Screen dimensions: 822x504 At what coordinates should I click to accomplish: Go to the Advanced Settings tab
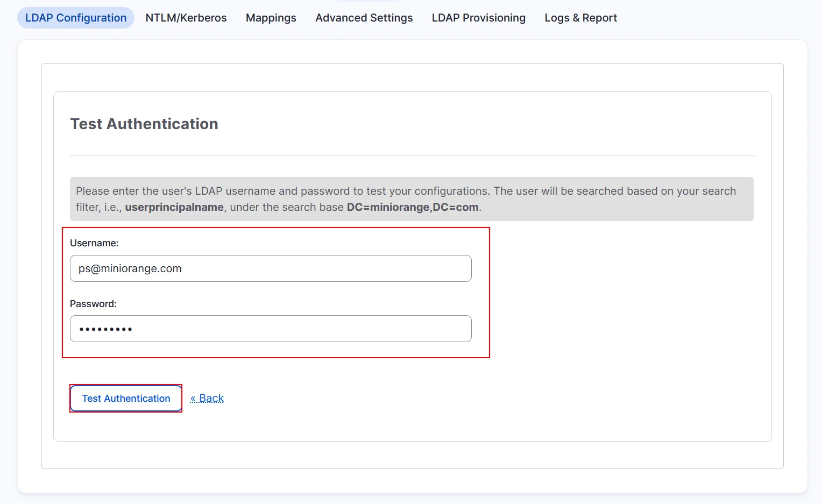tap(364, 18)
